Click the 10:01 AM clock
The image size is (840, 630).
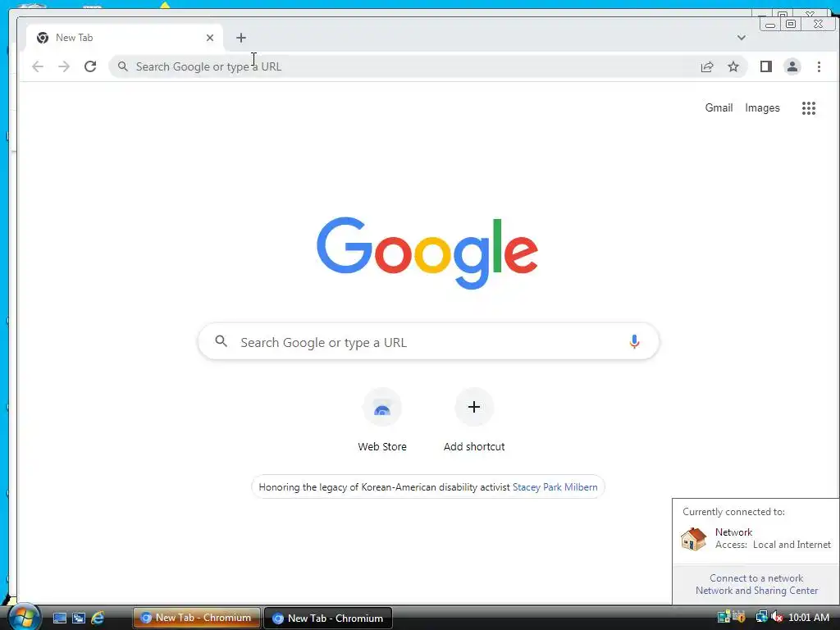pyautogui.click(x=809, y=618)
